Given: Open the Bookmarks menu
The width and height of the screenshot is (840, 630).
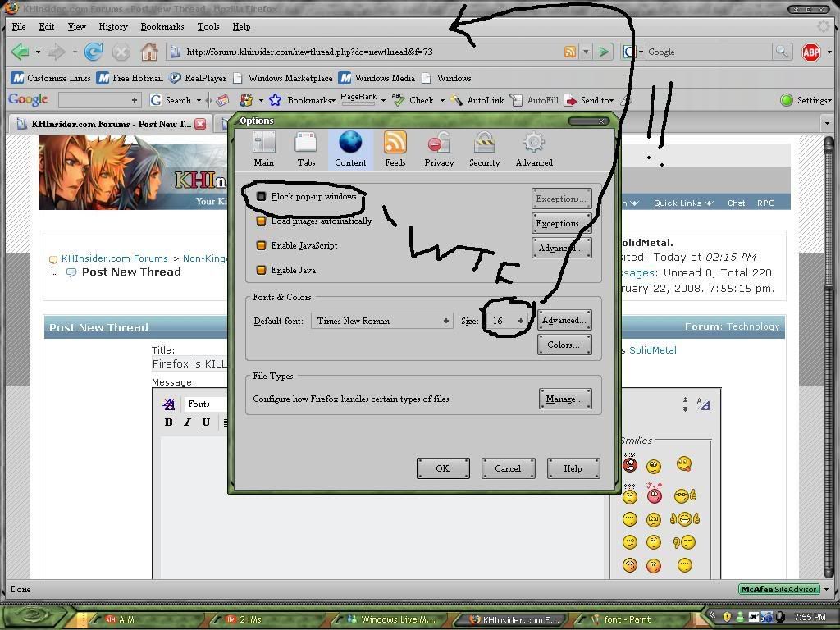Looking at the screenshot, I should pos(162,27).
